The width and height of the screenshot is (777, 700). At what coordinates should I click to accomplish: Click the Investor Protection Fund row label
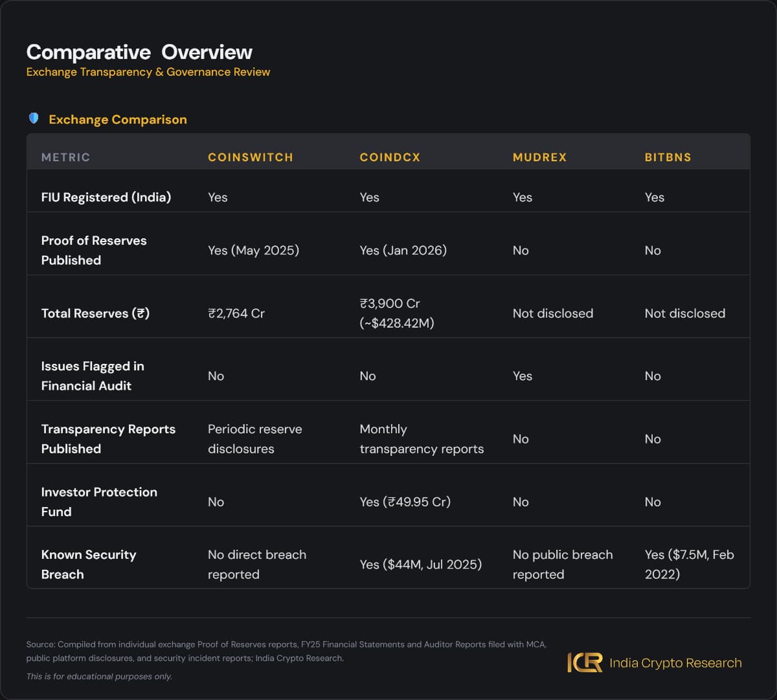tap(99, 502)
